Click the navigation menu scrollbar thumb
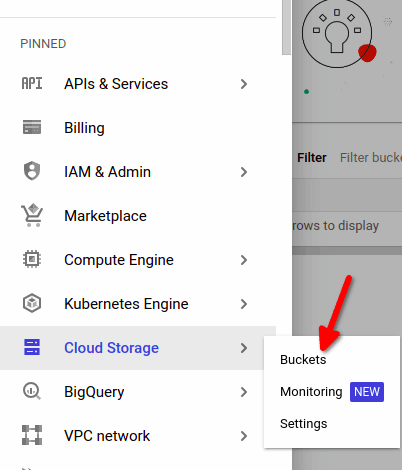Viewport: 402px width, 470px height. pos(286,27)
